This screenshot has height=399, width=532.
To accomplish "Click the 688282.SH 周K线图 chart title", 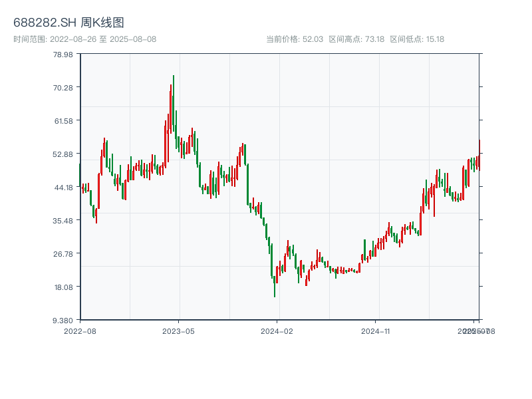I will click(68, 23).
